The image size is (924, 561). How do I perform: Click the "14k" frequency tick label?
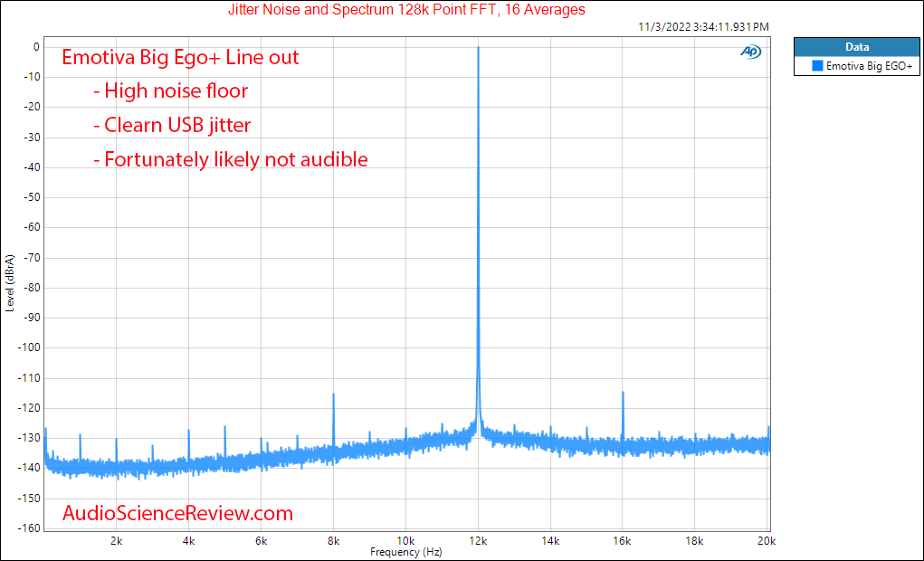tap(550, 541)
